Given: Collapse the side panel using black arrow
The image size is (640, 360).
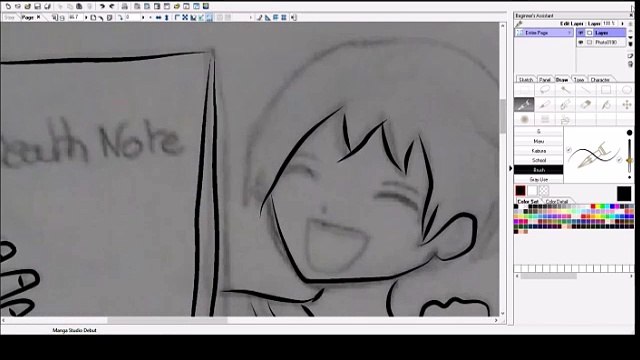Looking at the screenshot, I should coord(510,168).
